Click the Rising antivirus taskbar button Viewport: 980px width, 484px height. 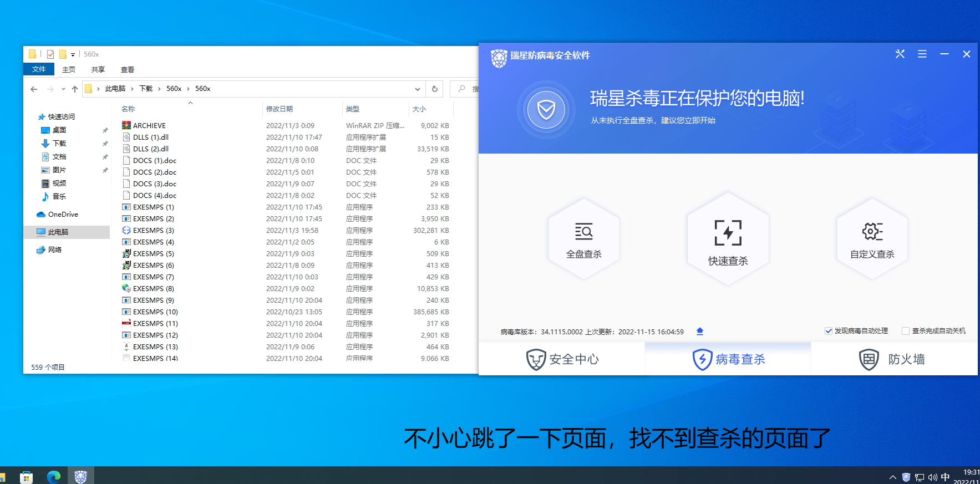pyautogui.click(x=81, y=476)
